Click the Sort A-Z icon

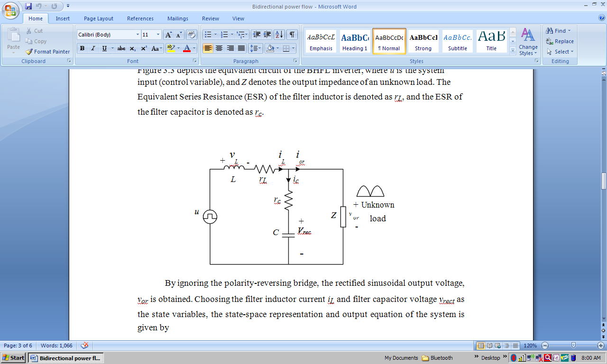pos(279,35)
